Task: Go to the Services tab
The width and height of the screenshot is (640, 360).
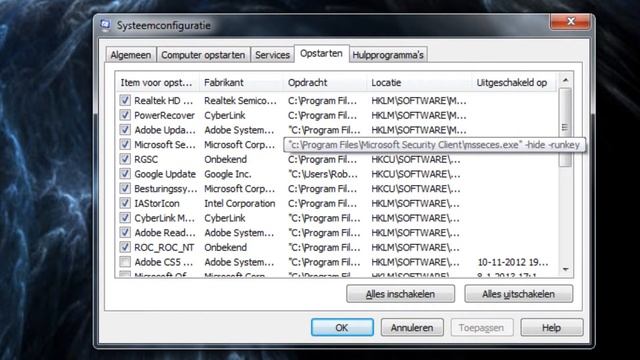Action: tap(272, 55)
